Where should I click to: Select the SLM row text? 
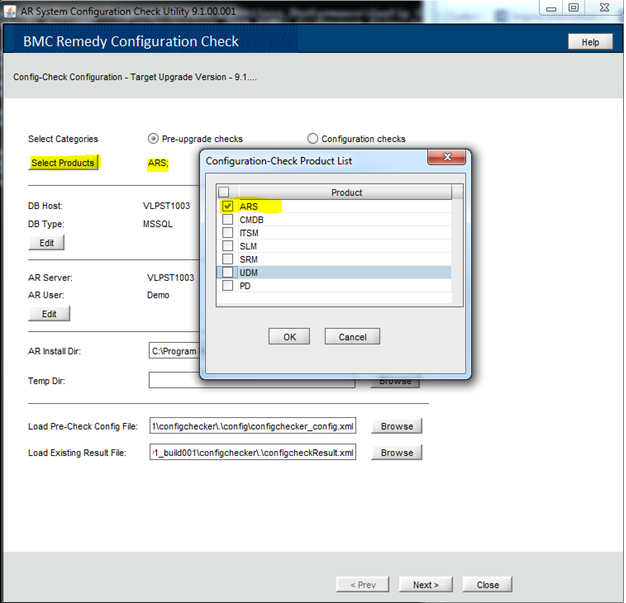click(x=248, y=246)
